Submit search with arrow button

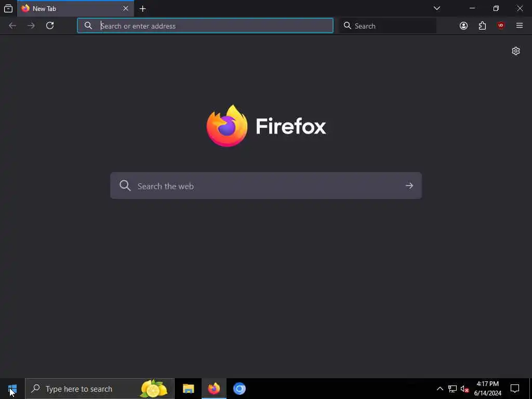pyautogui.click(x=409, y=185)
